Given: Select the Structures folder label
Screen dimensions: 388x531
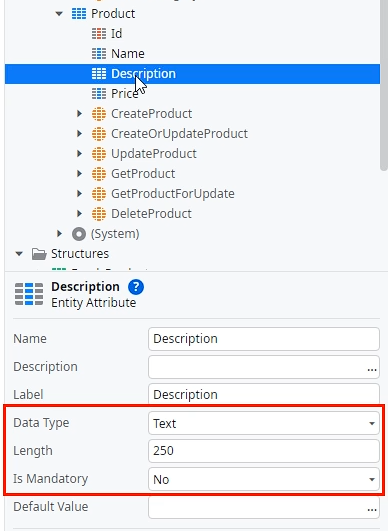Looking at the screenshot, I should [80, 254].
